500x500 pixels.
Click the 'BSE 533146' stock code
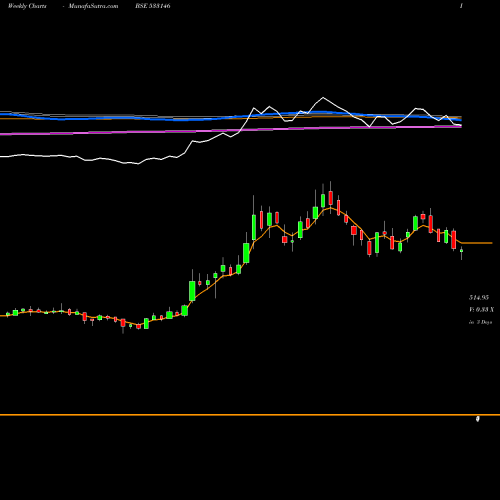click(x=153, y=6)
